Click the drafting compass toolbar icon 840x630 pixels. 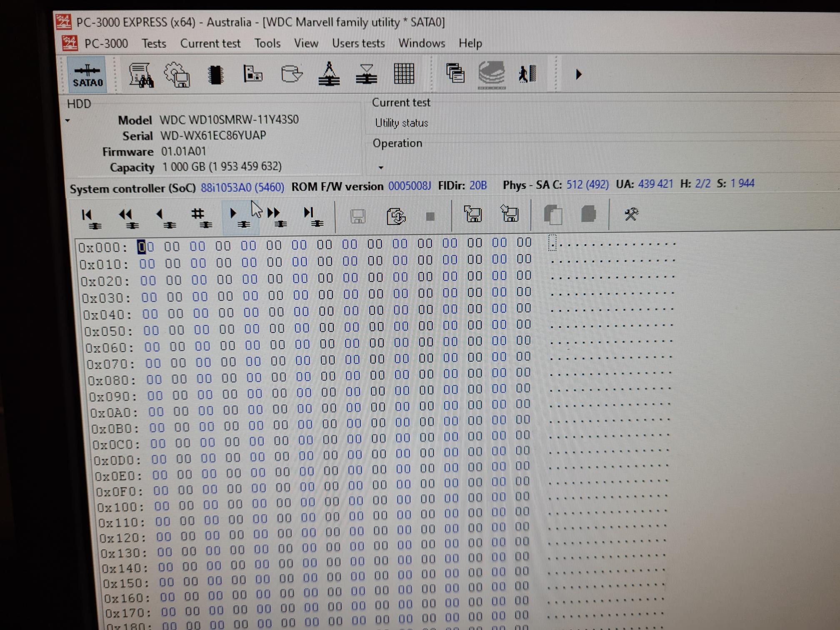tap(329, 74)
